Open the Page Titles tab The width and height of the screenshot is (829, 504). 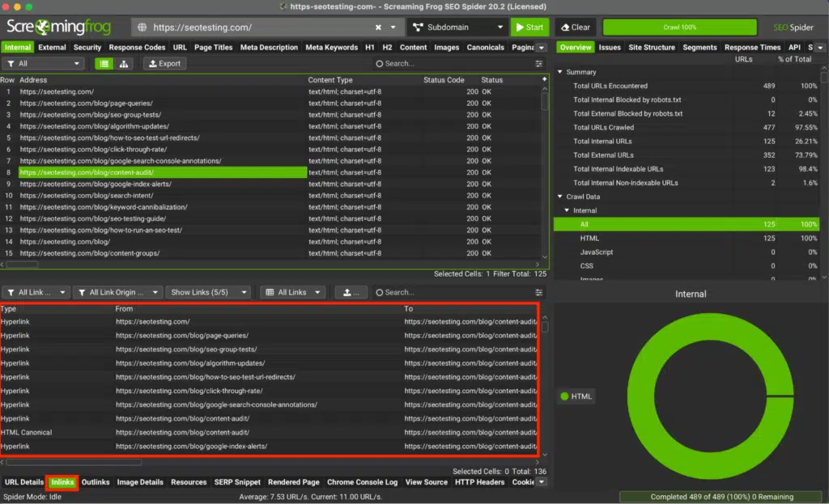[213, 47]
